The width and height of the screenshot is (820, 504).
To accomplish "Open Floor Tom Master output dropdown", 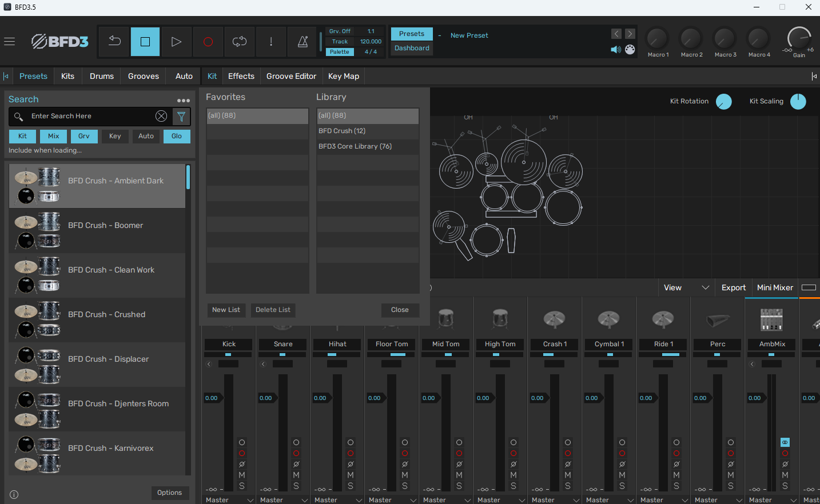I will coord(392,500).
